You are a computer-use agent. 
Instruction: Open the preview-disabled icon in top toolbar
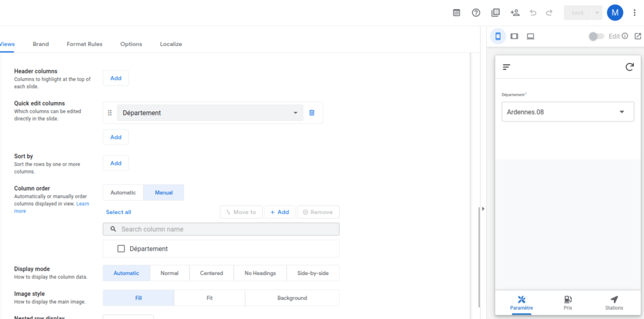[x=457, y=13]
